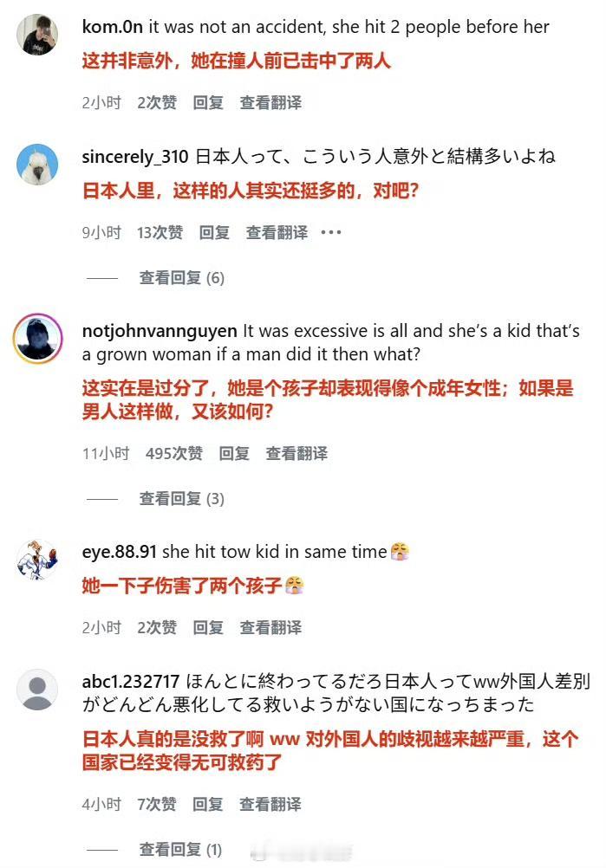The width and height of the screenshot is (606, 868).
Task: Open notjohnvannguyen's story ring avatar
Action: point(37,339)
